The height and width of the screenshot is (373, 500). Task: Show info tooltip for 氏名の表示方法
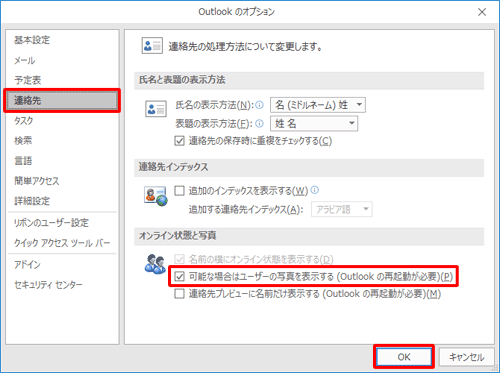259,105
